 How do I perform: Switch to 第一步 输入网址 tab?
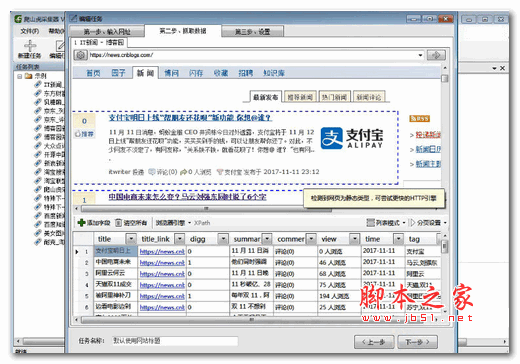107,32
